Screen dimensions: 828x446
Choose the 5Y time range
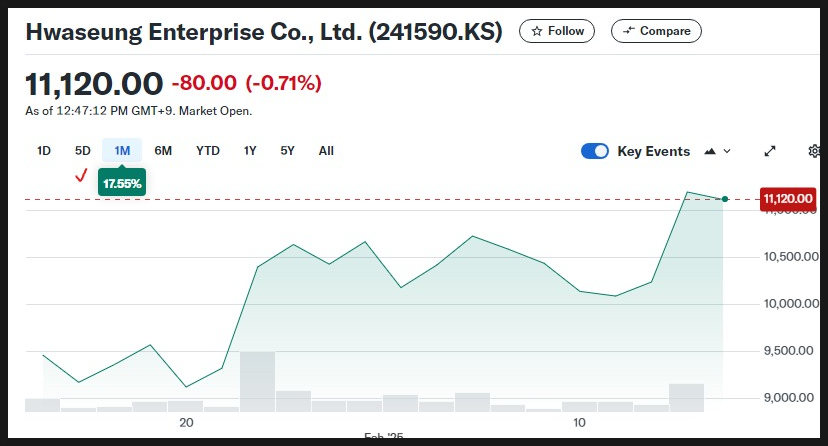[287, 151]
